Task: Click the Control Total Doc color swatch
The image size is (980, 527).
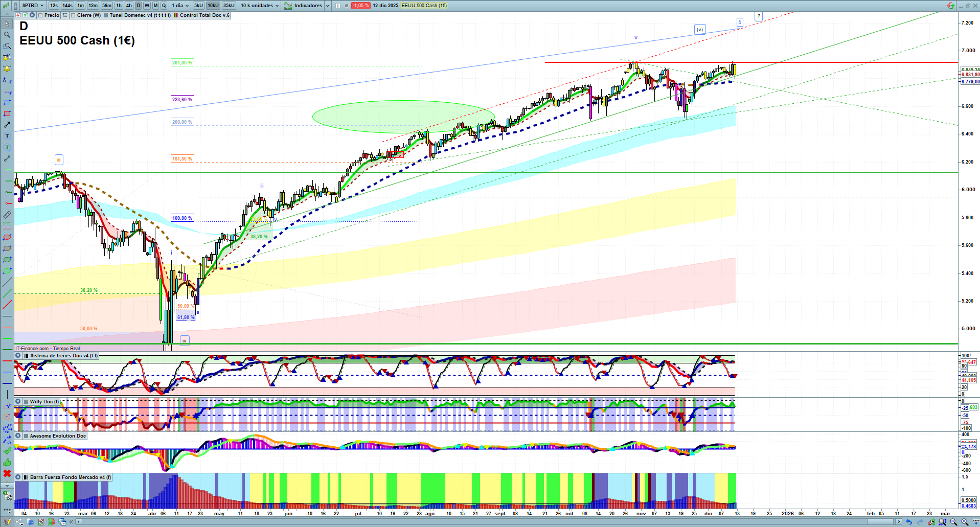Action: click(175, 15)
